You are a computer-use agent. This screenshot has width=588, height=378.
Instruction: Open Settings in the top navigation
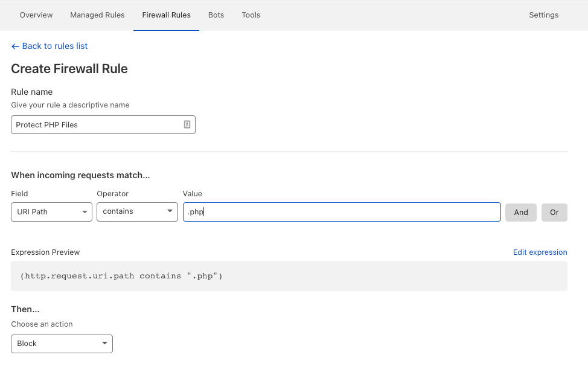click(x=543, y=15)
